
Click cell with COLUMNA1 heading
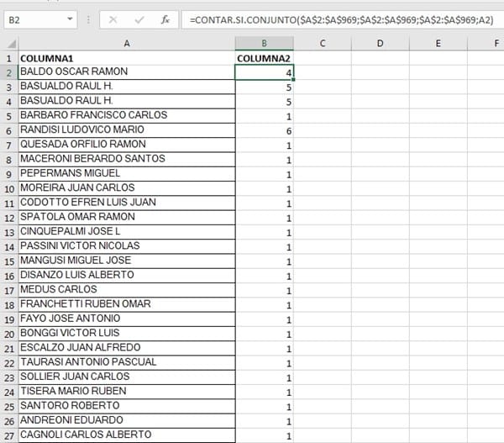pos(127,58)
